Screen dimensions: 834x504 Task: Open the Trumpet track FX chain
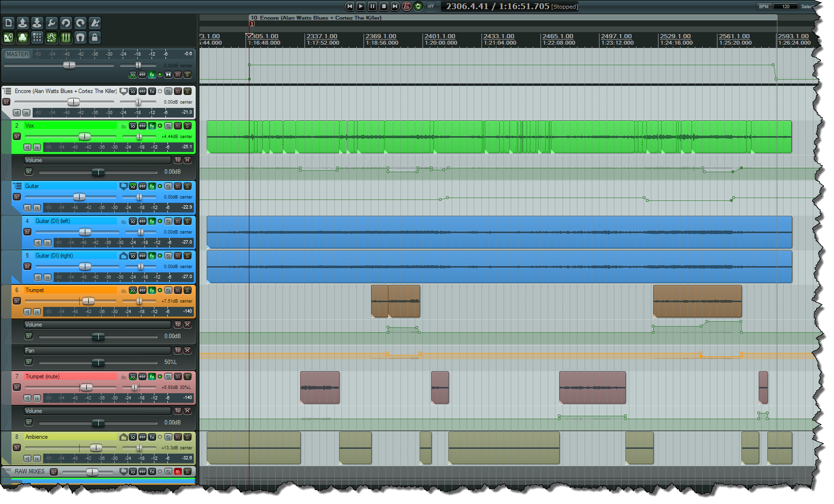pos(152,290)
